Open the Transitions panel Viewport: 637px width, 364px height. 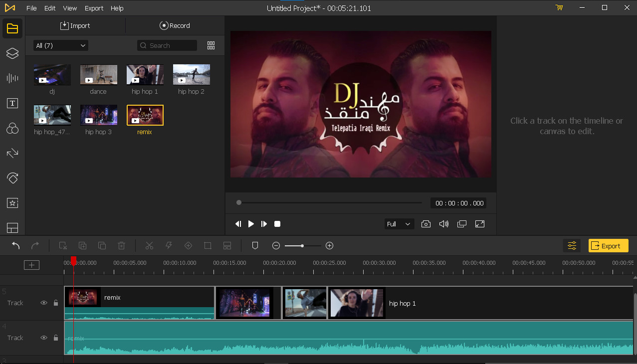(x=12, y=153)
